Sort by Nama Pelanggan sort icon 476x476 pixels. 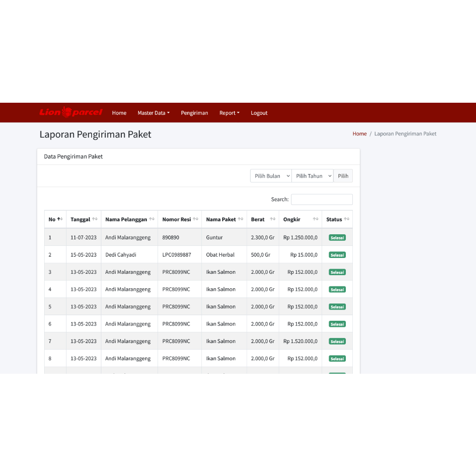152,219
